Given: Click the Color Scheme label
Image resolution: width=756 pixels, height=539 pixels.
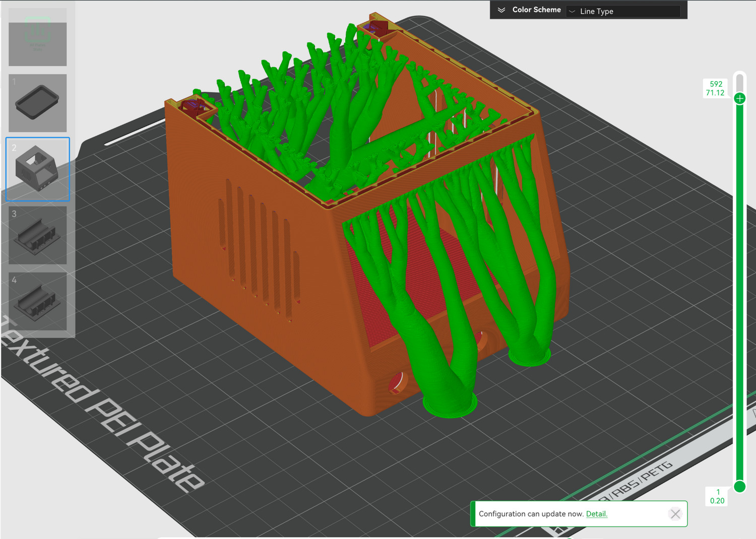Looking at the screenshot, I should [x=536, y=10].
